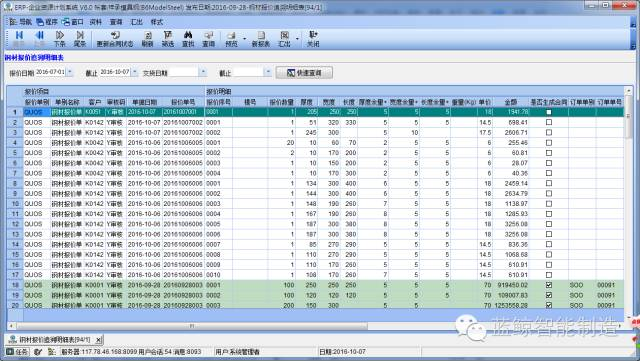This screenshot has width=640, height=361.
Task: Click the 更新合同状态 toolbar icon
Action: (115, 36)
